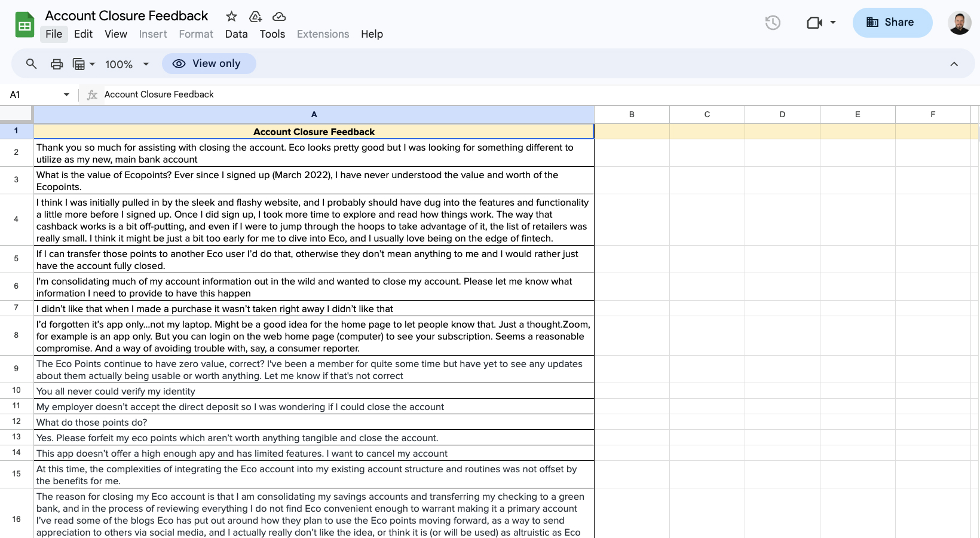The width and height of the screenshot is (980, 538).
Task: Click the formula bar content
Action: (x=159, y=94)
